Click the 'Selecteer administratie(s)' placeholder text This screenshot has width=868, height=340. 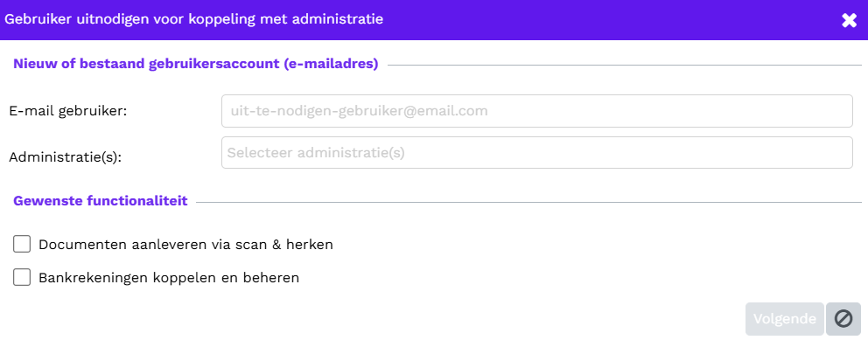(x=316, y=153)
